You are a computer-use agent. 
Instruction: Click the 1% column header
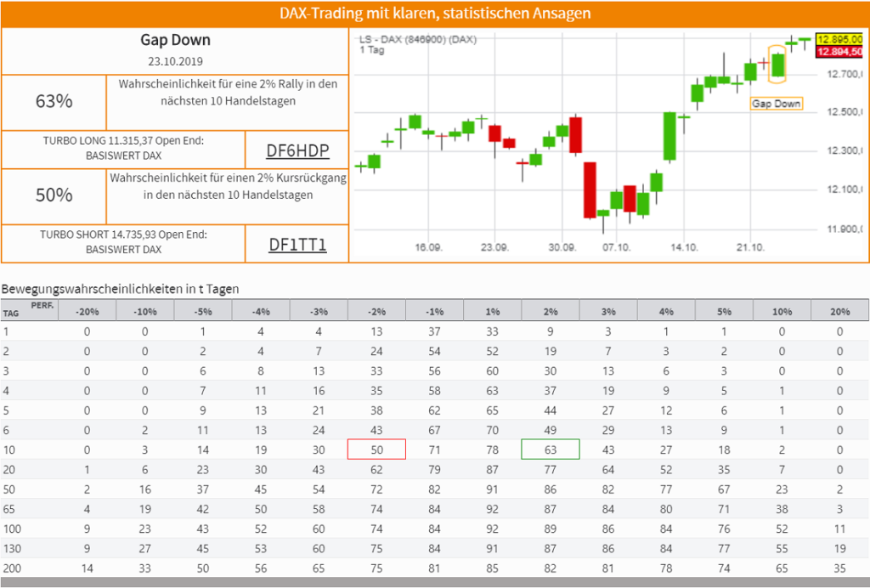pos(492,312)
